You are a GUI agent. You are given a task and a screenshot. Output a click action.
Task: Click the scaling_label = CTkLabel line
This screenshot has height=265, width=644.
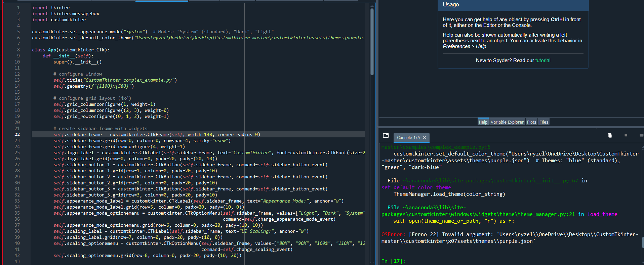(x=181, y=231)
